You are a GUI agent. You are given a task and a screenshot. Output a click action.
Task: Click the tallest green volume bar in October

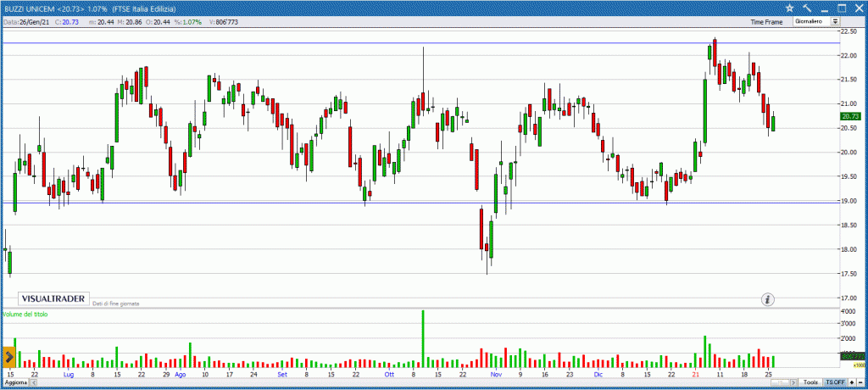click(x=423, y=339)
